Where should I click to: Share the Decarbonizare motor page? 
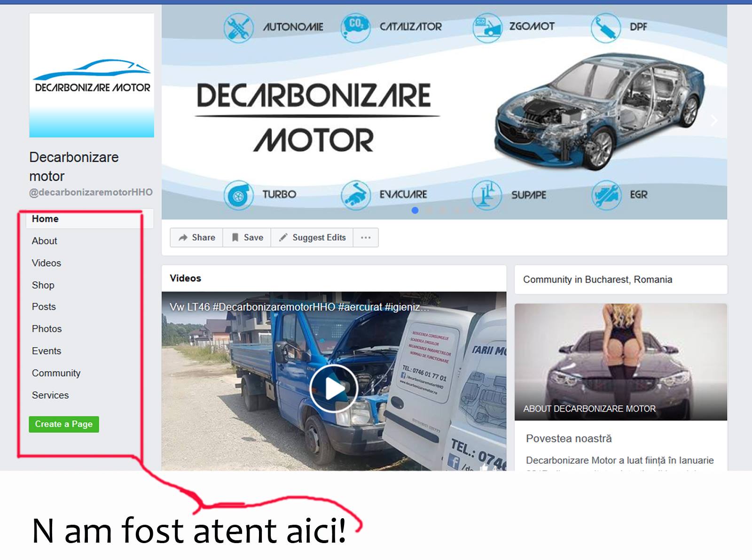(196, 238)
